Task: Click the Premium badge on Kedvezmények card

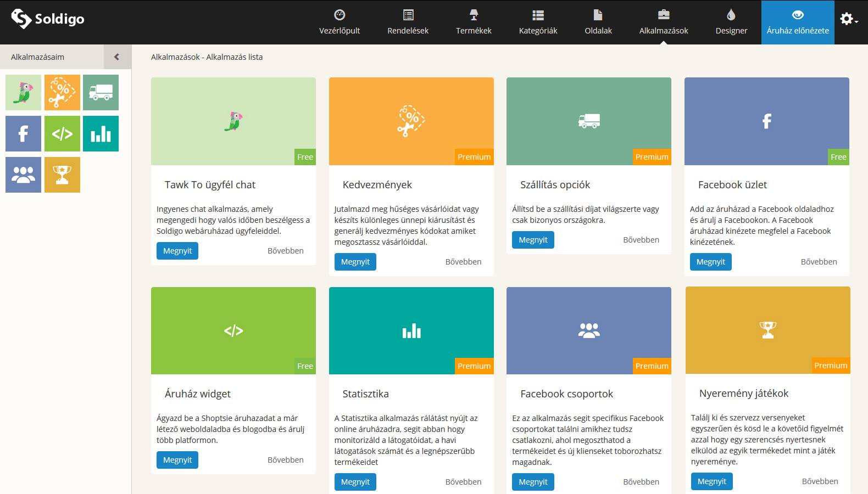Action: (474, 157)
